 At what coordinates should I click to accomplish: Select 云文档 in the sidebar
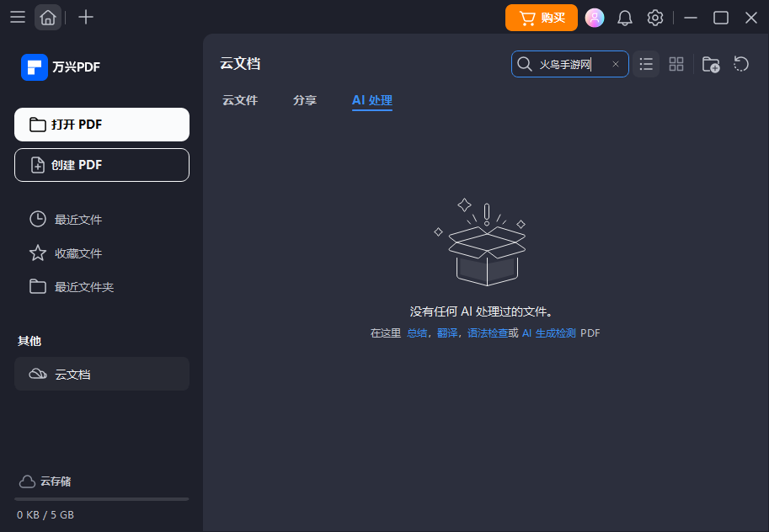(102, 374)
